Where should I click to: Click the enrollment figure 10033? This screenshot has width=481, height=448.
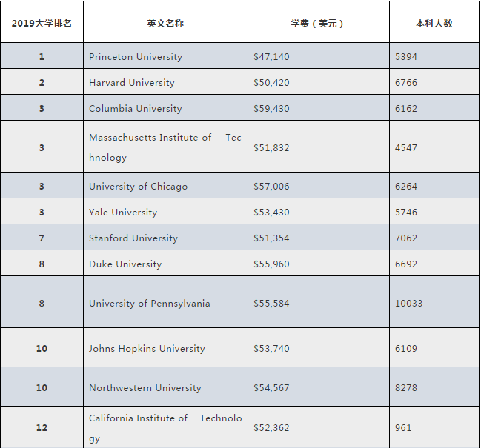(x=408, y=303)
